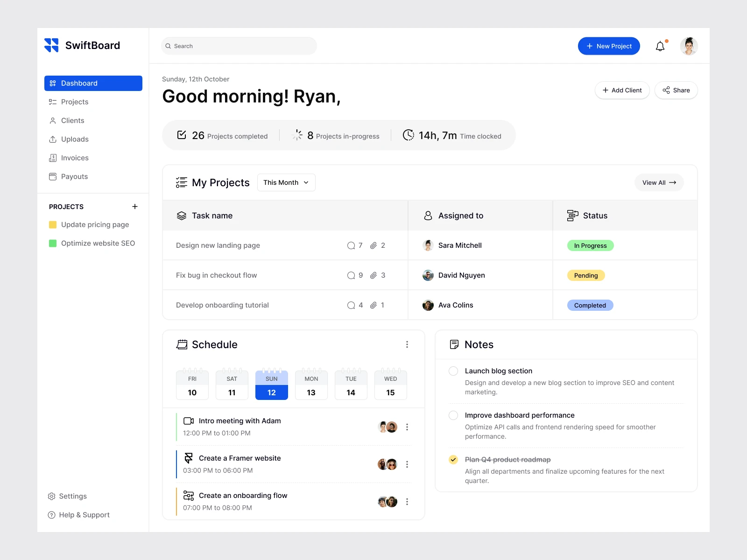
Task: Add a new project with plus icon in PROJECTS
Action: (x=135, y=207)
